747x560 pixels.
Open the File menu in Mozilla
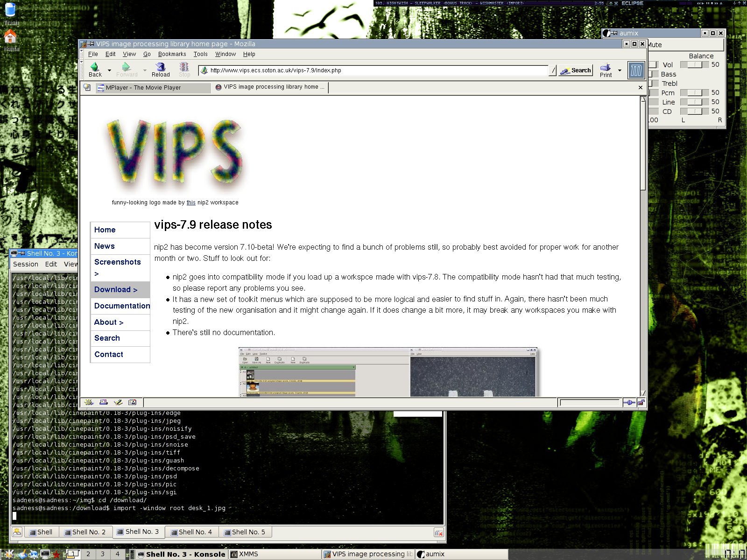pos(93,54)
